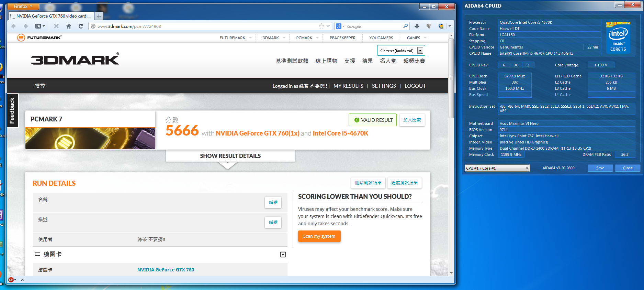Stop loading the page

point(56,26)
